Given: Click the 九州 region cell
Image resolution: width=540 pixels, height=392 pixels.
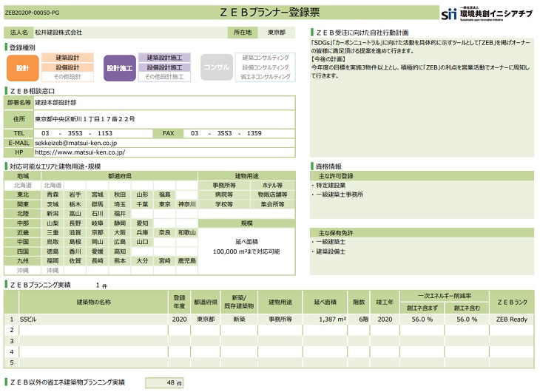Looking at the screenshot, I should point(23,261).
